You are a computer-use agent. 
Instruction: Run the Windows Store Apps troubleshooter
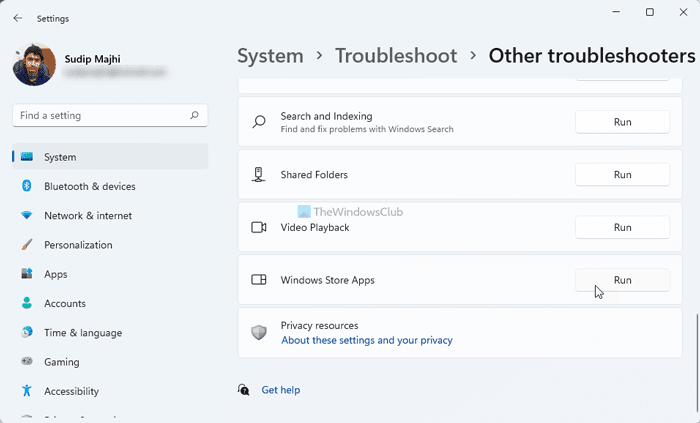coord(622,280)
